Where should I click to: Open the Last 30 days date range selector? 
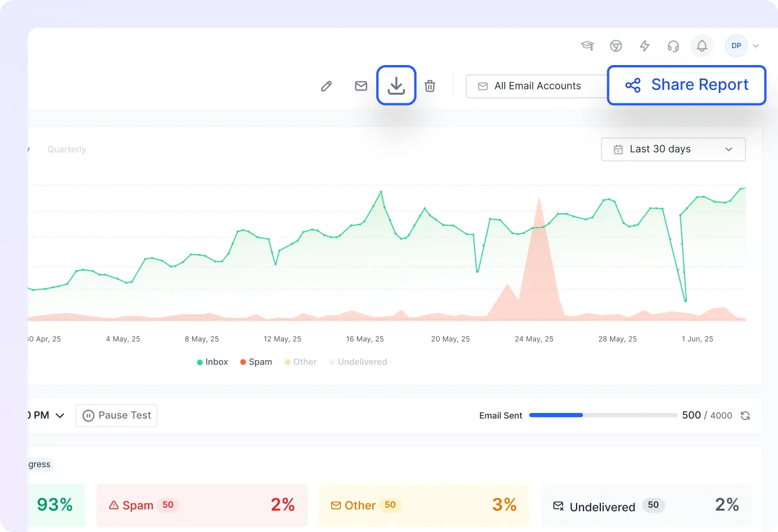(x=673, y=149)
